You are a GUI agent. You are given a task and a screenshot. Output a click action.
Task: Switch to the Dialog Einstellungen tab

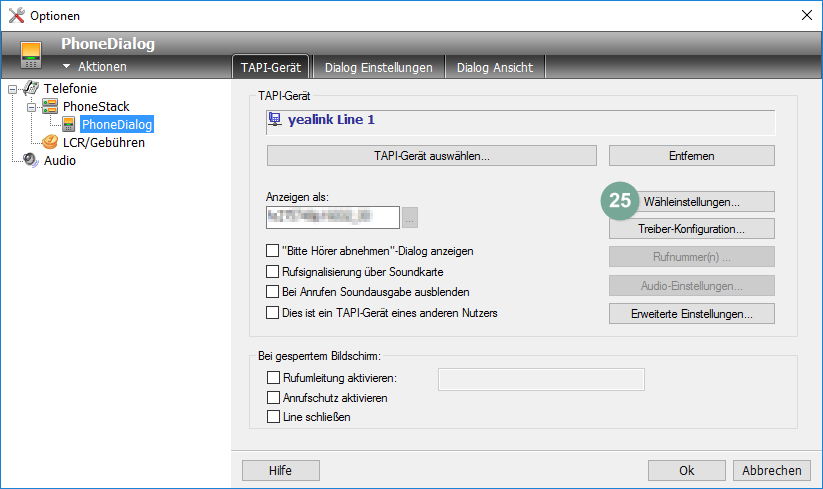[x=378, y=68]
